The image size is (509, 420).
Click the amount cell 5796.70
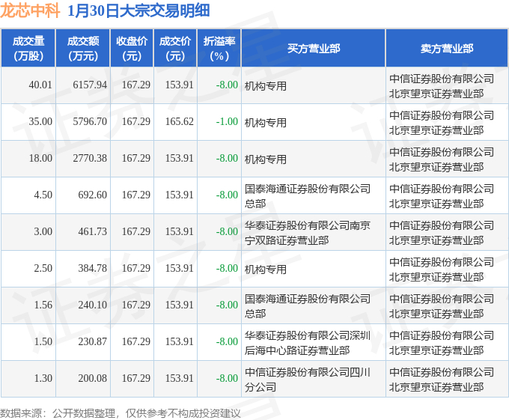90,122
